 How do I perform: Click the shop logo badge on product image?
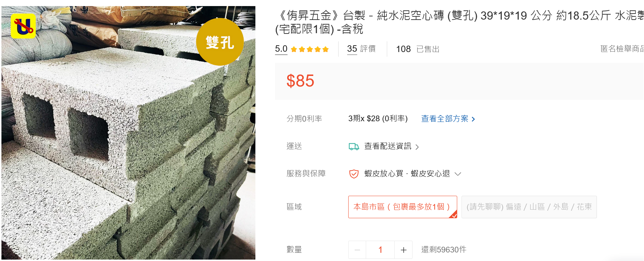click(x=23, y=26)
